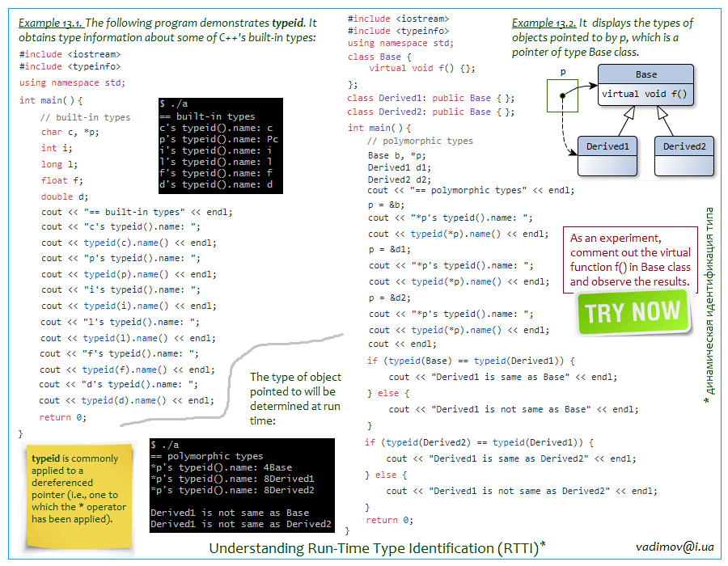This screenshot has width=728, height=566.
Task: Click terminal line '*p's typeid().name: 4Base'
Action: point(222,467)
